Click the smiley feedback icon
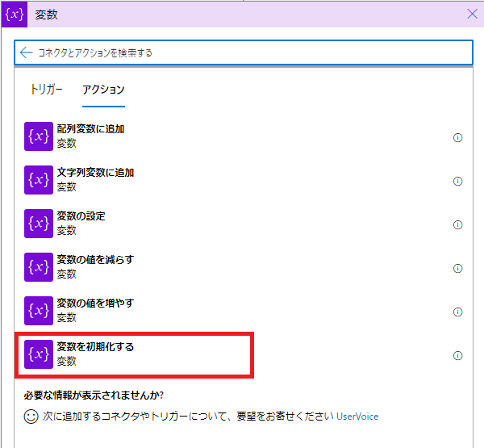The image size is (484, 448). click(31, 417)
